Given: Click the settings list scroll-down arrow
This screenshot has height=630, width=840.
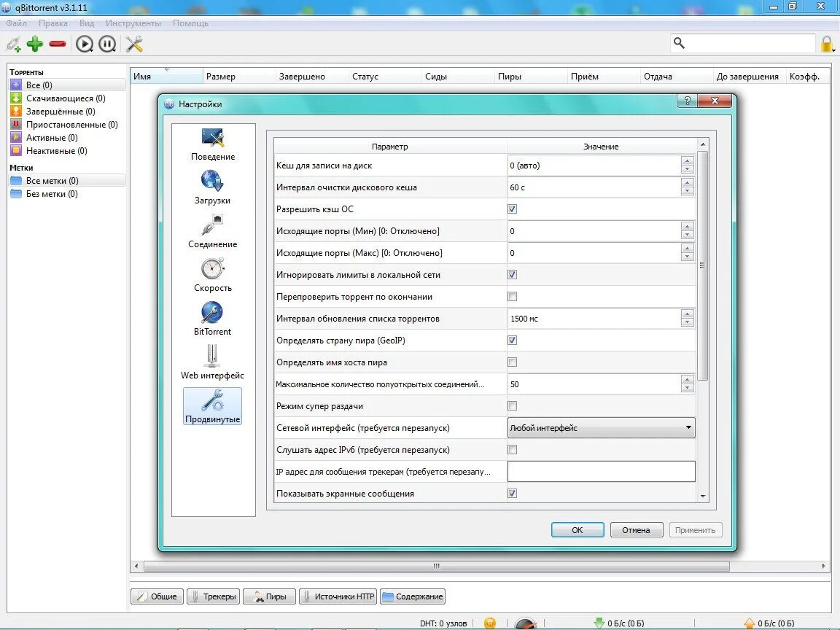Looking at the screenshot, I should pos(703,497).
